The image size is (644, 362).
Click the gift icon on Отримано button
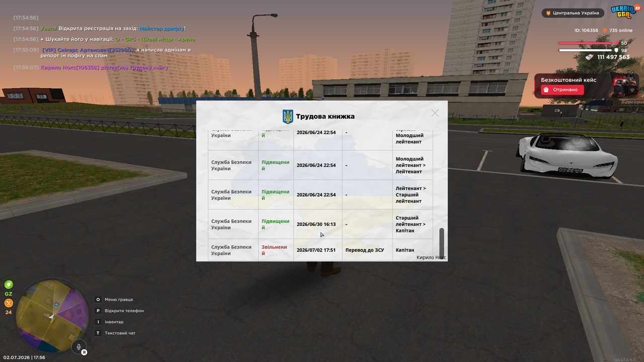546,89
